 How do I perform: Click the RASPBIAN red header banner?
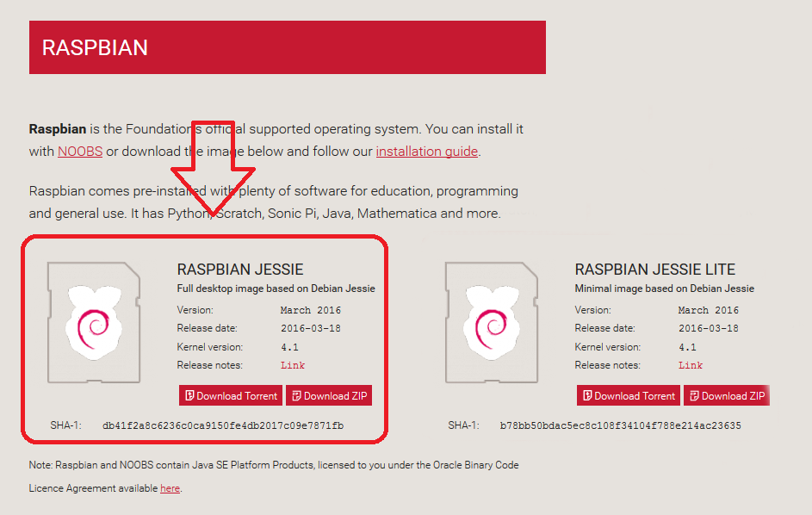click(288, 47)
